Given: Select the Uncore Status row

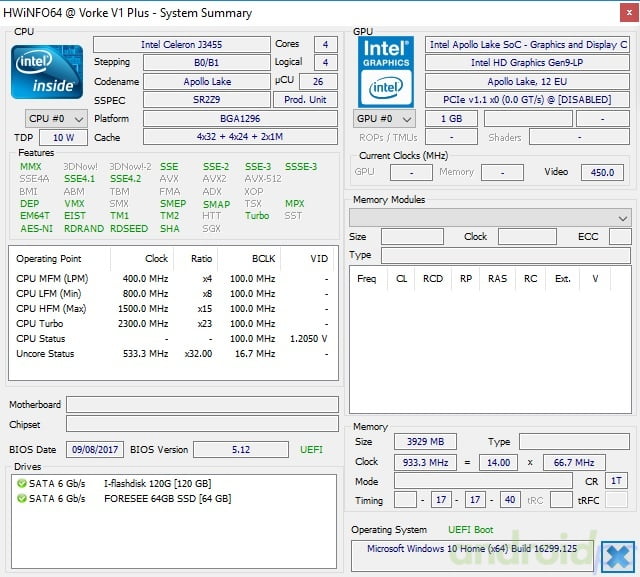Looking at the screenshot, I should coord(173,354).
